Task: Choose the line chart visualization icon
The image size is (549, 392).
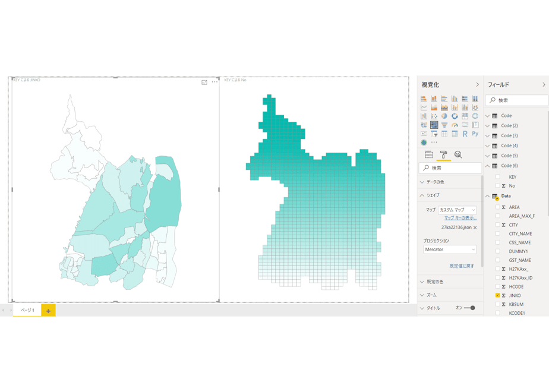Action: pyautogui.click(x=424, y=107)
